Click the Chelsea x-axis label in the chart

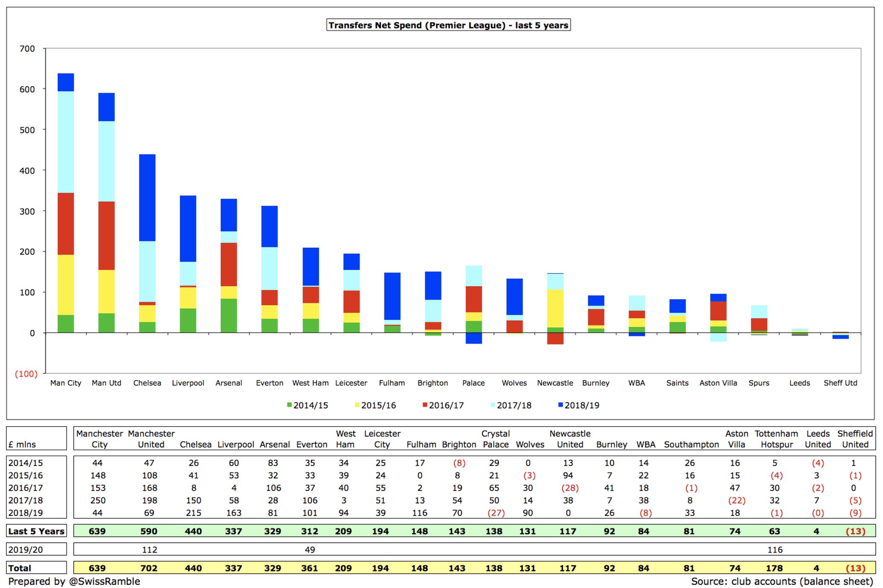tap(147, 383)
